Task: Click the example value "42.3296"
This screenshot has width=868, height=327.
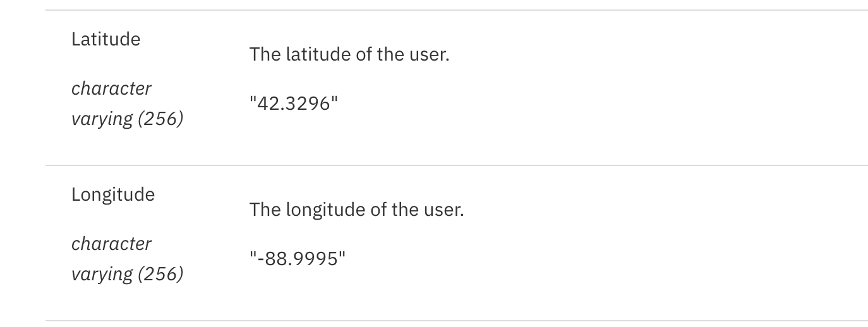Action: pos(294,104)
